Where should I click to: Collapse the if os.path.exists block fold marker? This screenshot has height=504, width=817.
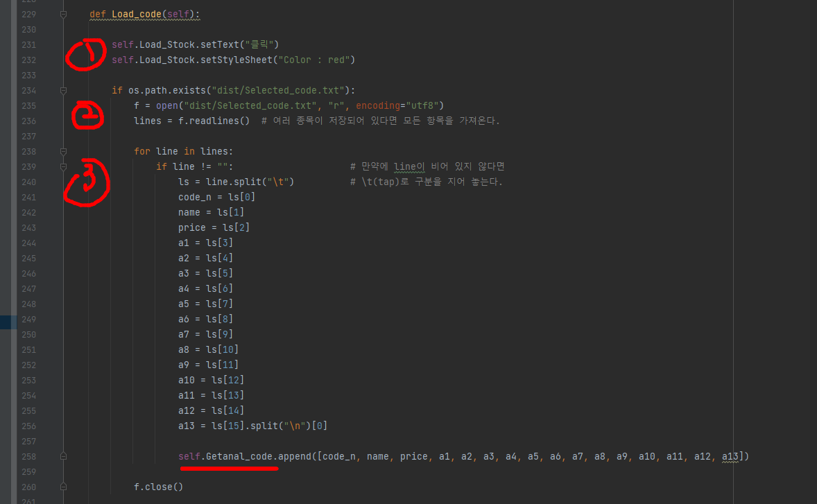coord(63,91)
